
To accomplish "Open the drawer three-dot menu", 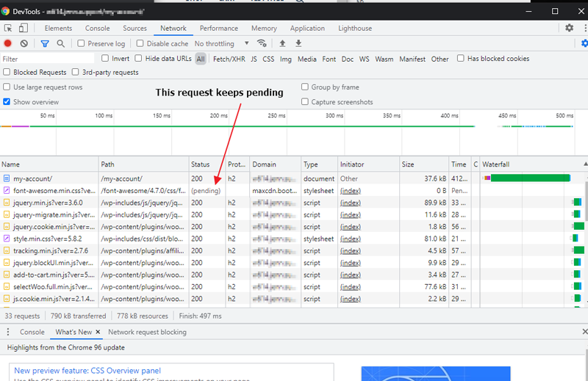I will (8, 332).
